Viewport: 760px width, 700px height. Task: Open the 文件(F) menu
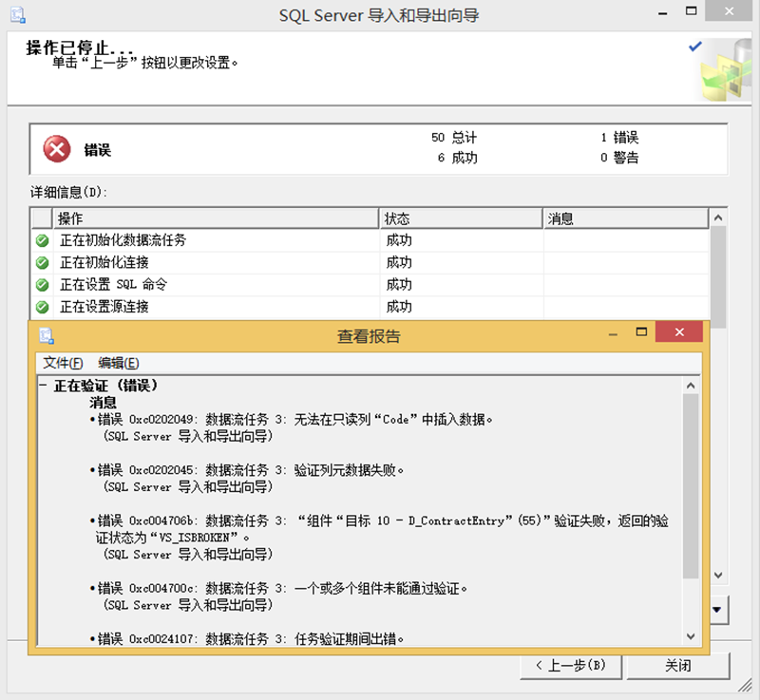pos(63,363)
